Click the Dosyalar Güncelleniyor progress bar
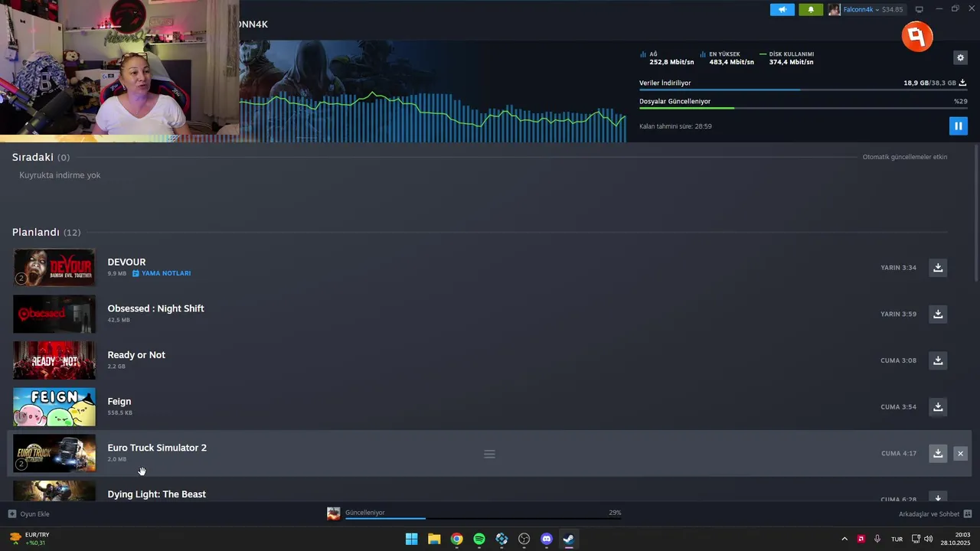The image size is (980, 551). [803, 108]
